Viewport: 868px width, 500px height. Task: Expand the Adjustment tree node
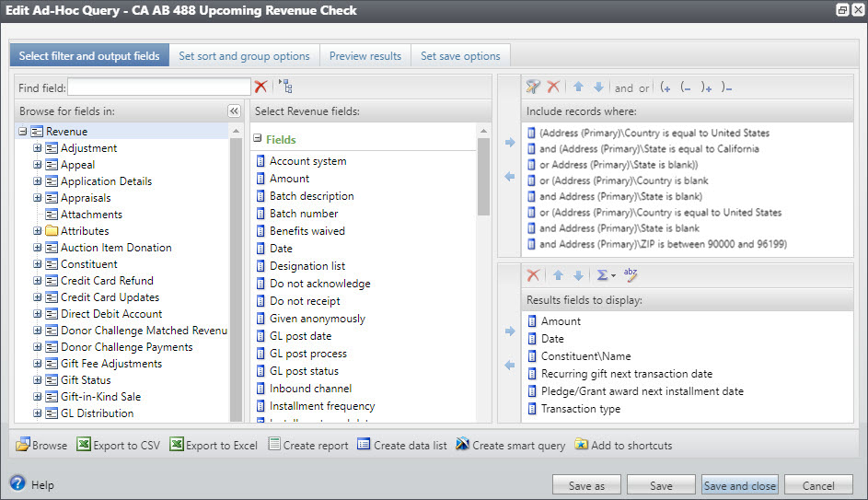click(37, 148)
